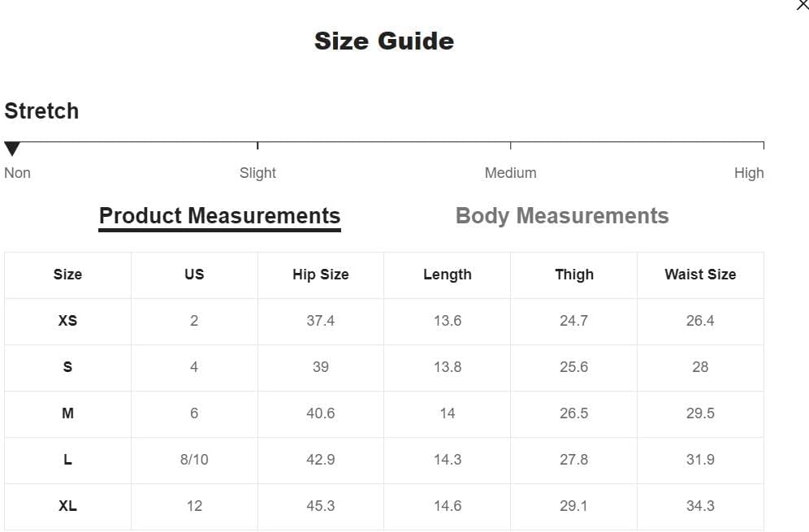The height and width of the screenshot is (532, 809).
Task: Click the Non stretch label
Action: [x=17, y=173]
